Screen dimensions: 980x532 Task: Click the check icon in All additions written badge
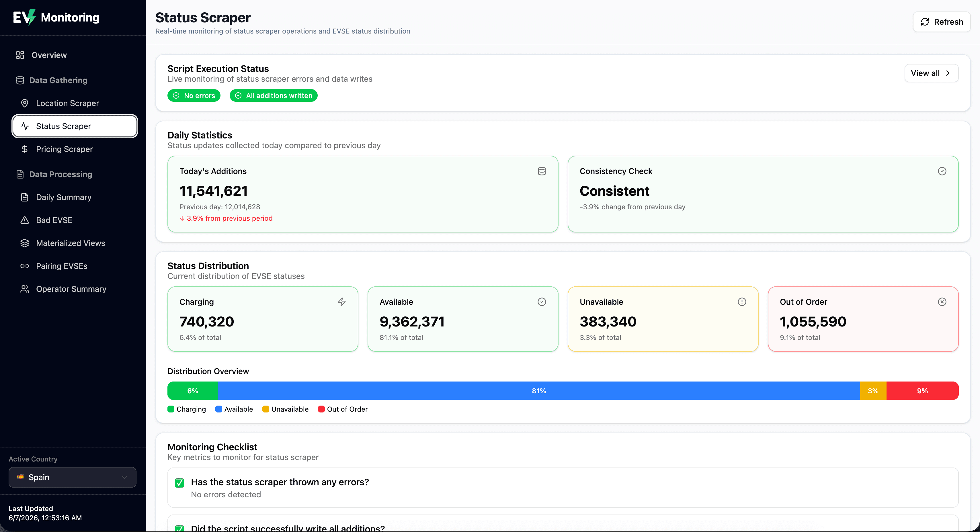(238, 95)
